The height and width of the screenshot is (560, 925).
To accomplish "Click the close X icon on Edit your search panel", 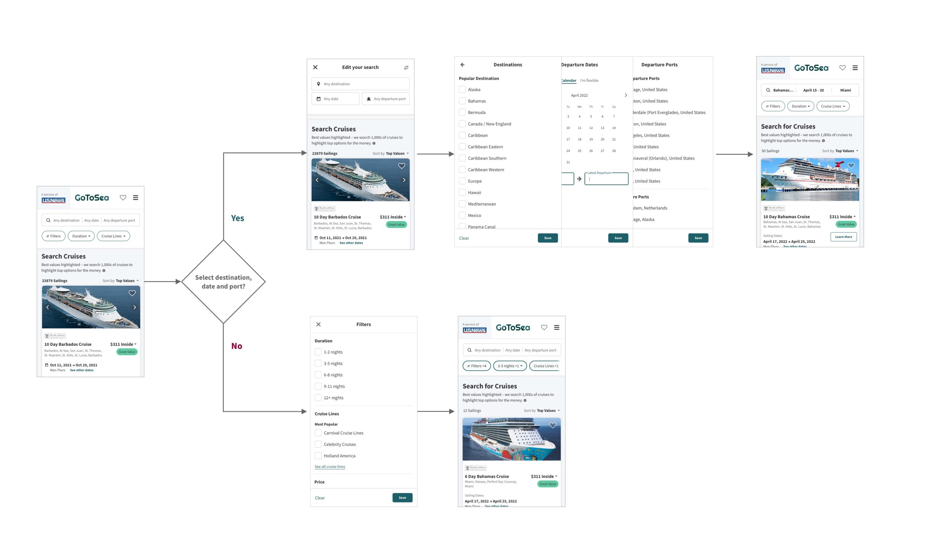I will (315, 67).
